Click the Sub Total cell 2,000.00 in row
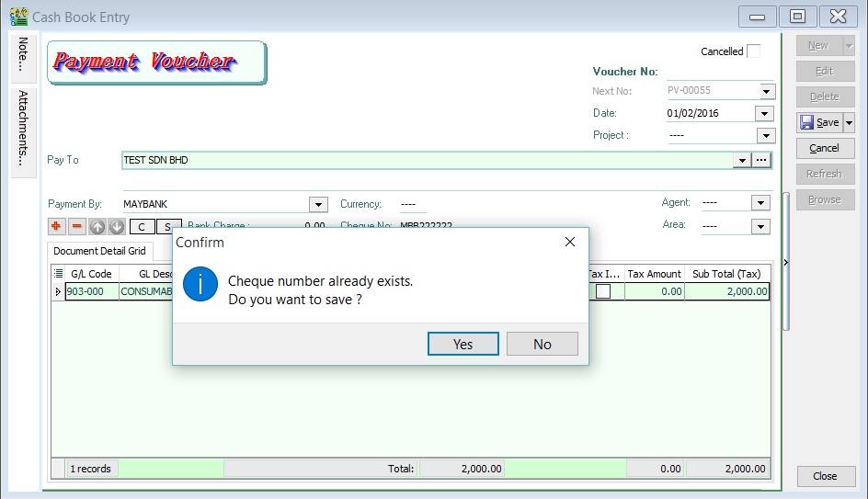This screenshot has width=868, height=499. [726, 291]
